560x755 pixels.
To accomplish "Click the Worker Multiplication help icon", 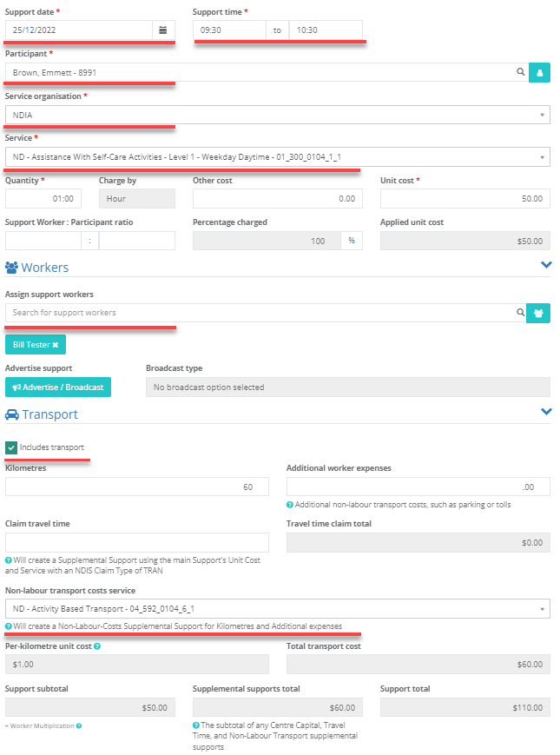I will click(79, 725).
